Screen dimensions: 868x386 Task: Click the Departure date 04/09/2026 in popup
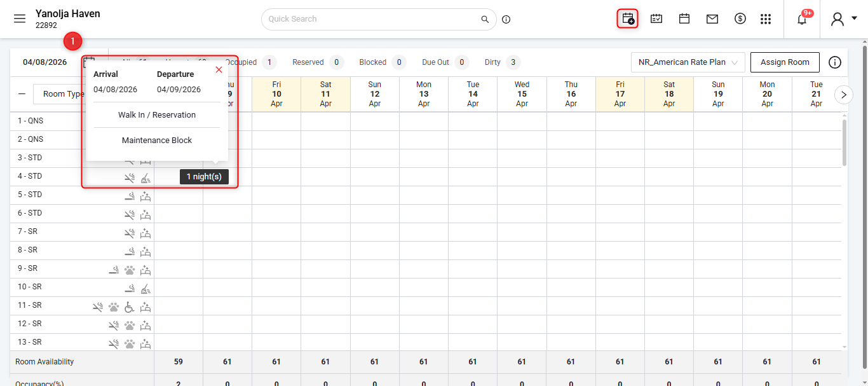179,90
